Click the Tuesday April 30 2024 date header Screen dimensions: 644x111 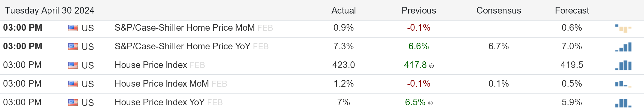pyautogui.click(x=49, y=11)
